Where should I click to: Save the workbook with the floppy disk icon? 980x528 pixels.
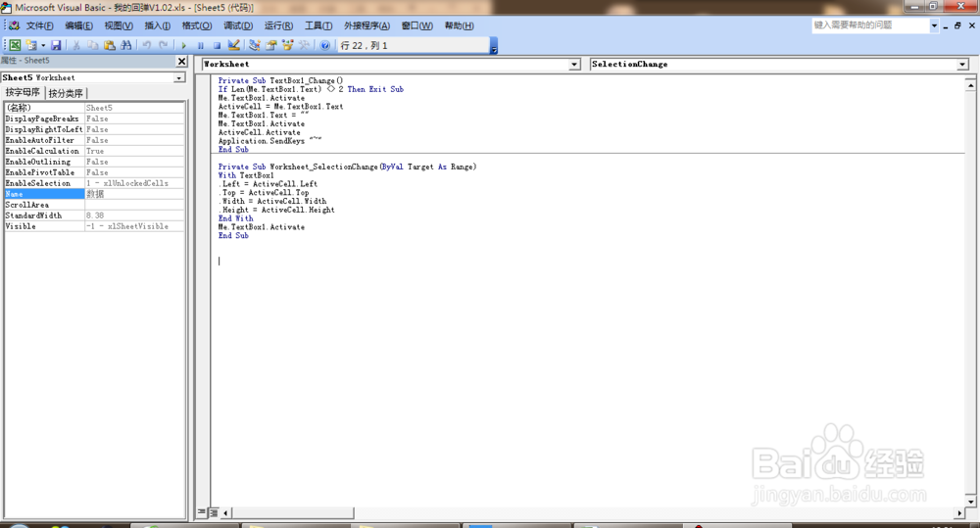[56, 45]
